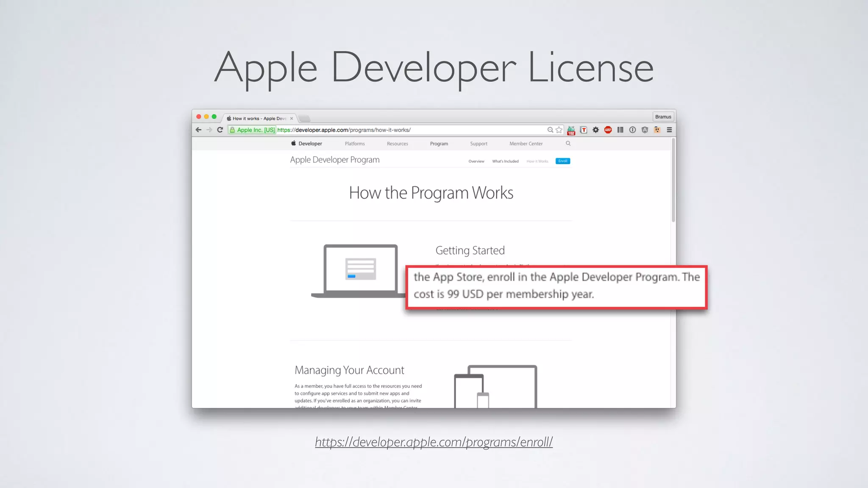The height and width of the screenshot is (488, 868).
Task: Click the red T extension icon
Action: 584,130
